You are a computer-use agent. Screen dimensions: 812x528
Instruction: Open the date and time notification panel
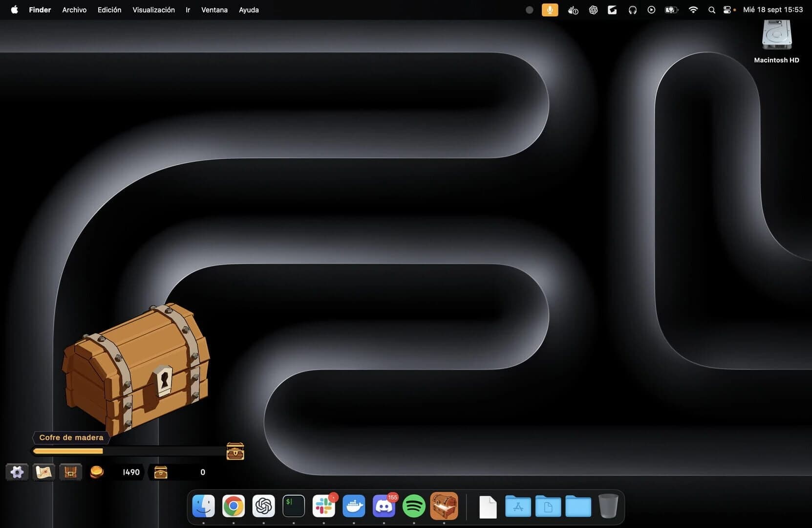click(x=772, y=10)
